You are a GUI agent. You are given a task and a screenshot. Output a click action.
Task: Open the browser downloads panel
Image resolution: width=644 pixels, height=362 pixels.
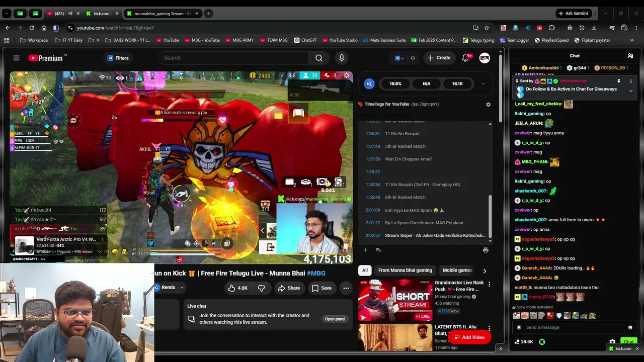tap(594, 28)
